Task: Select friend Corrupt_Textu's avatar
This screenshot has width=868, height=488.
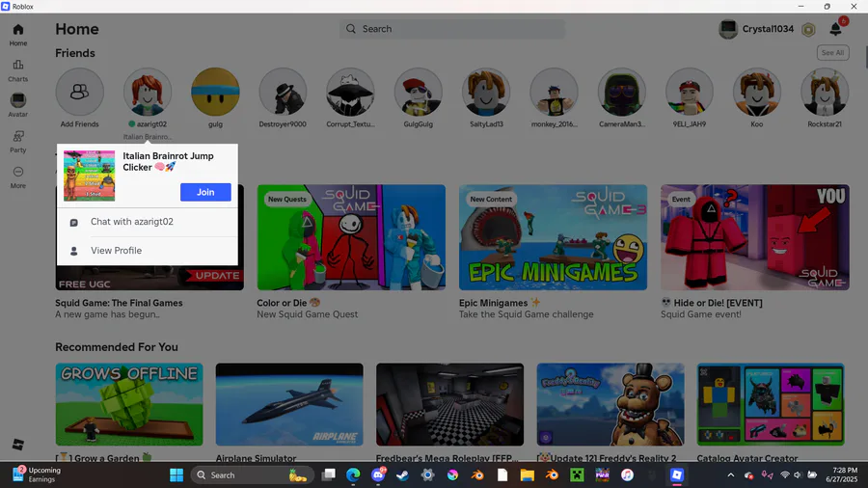Action: (x=350, y=92)
